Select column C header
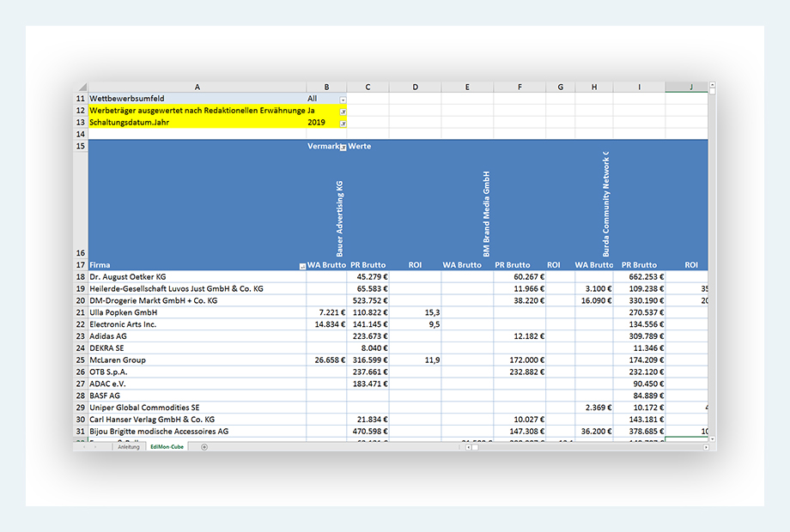Viewport: 790px width, 532px height. click(368, 87)
